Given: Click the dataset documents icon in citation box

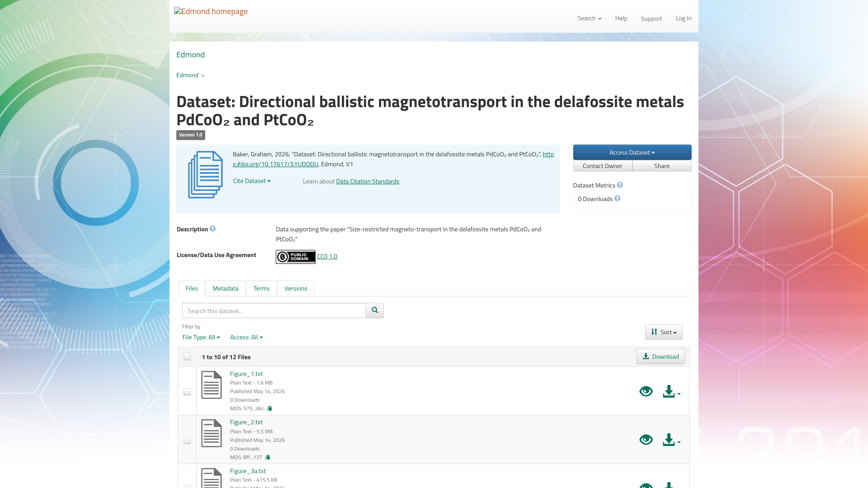Looking at the screenshot, I should pyautogui.click(x=205, y=174).
